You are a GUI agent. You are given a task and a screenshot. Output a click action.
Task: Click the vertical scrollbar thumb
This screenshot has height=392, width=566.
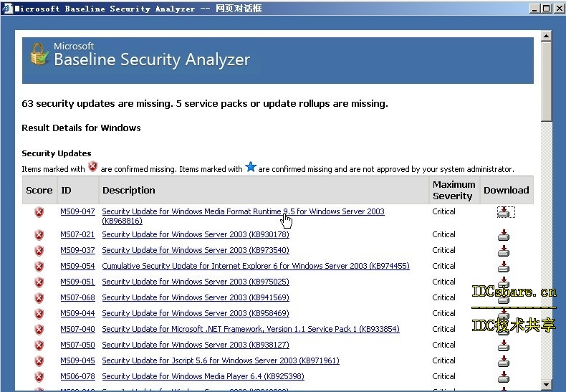(x=547, y=82)
